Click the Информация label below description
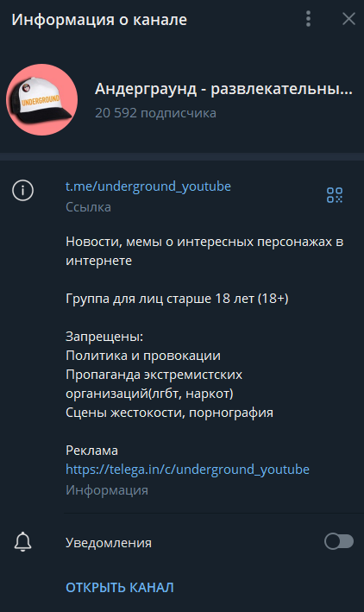 click(107, 490)
